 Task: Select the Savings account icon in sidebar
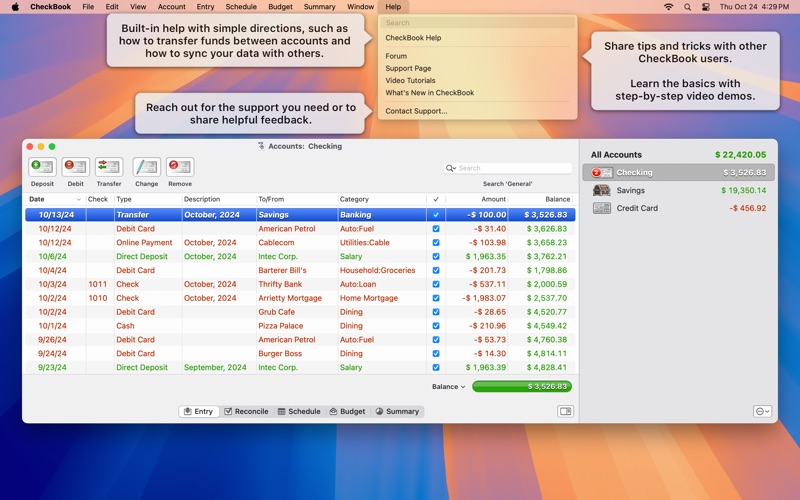(x=602, y=190)
